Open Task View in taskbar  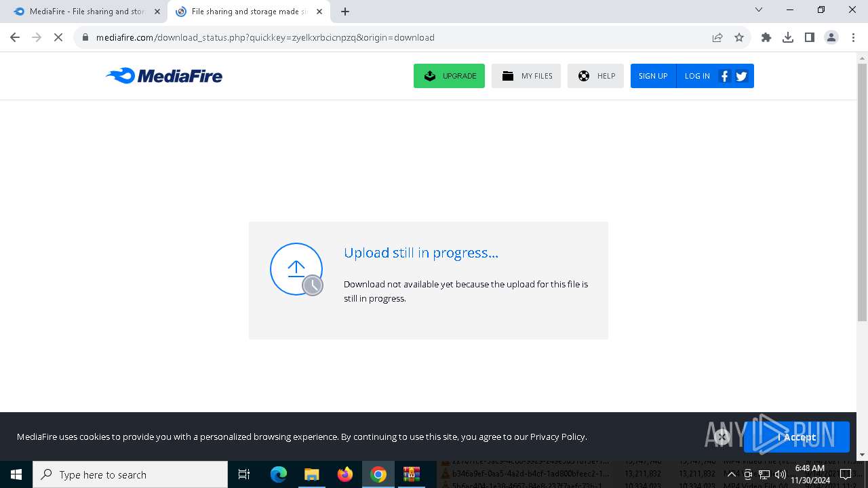pyautogui.click(x=244, y=474)
